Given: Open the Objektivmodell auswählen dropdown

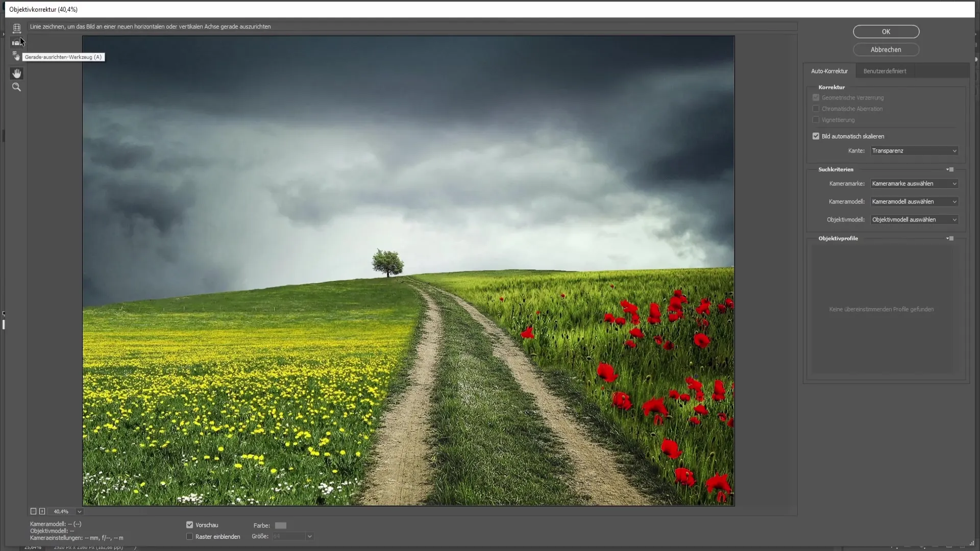Looking at the screenshot, I should pyautogui.click(x=914, y=220).
